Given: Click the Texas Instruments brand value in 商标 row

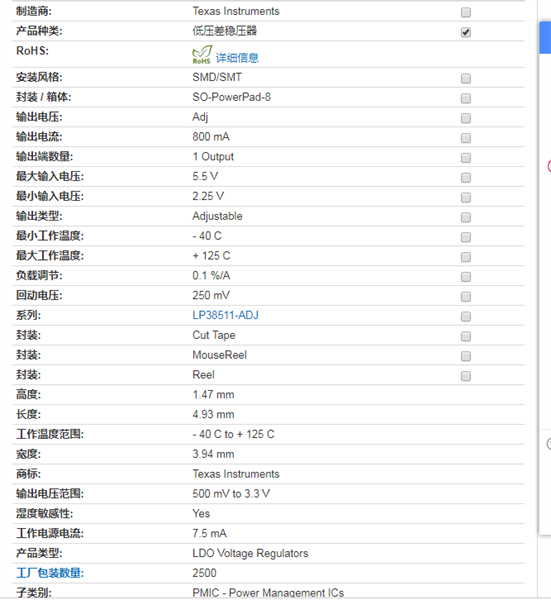Looking at the screenshot, I should pos(236,474).
